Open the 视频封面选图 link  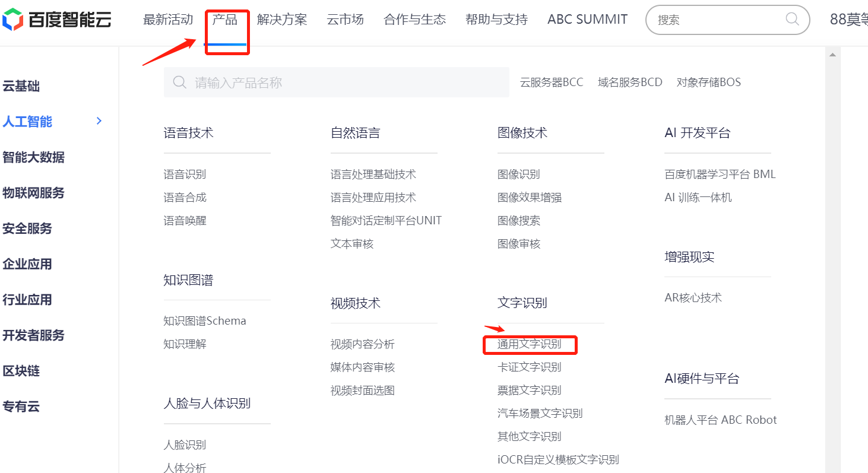(x=363, y=390)
